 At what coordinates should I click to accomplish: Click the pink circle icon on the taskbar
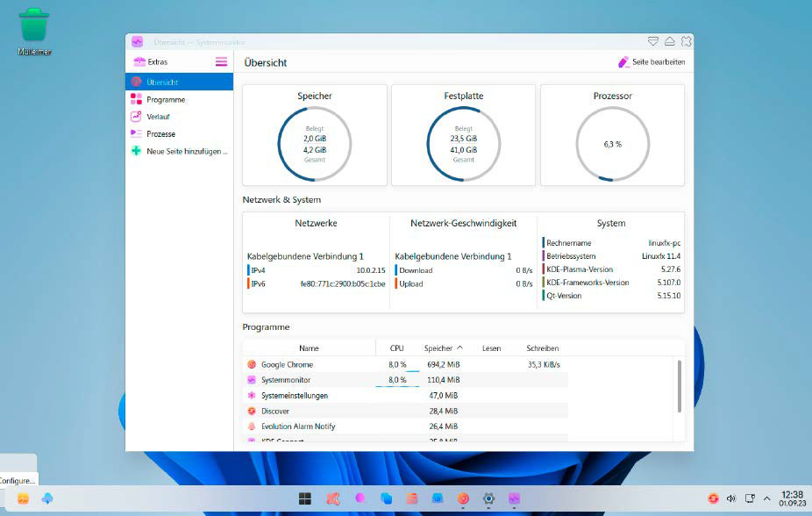[x=360, y=498]
